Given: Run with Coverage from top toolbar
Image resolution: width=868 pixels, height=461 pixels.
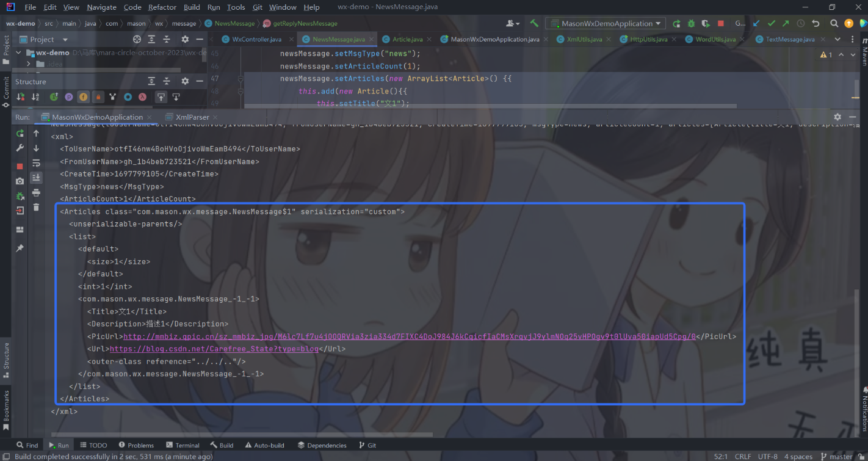Looking at the screenshot, I should (706, 23).
